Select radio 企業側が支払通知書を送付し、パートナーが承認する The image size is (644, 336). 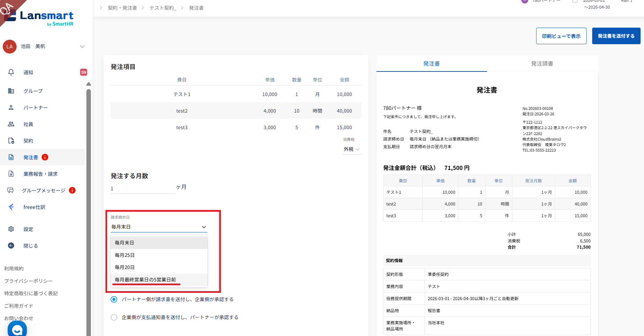[114, 317]
